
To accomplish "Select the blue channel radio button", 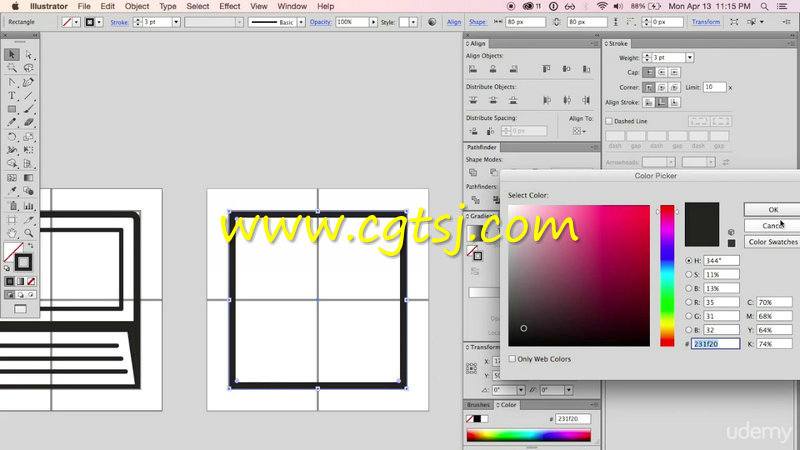I will pyautogui.click(x=689, y=330).
